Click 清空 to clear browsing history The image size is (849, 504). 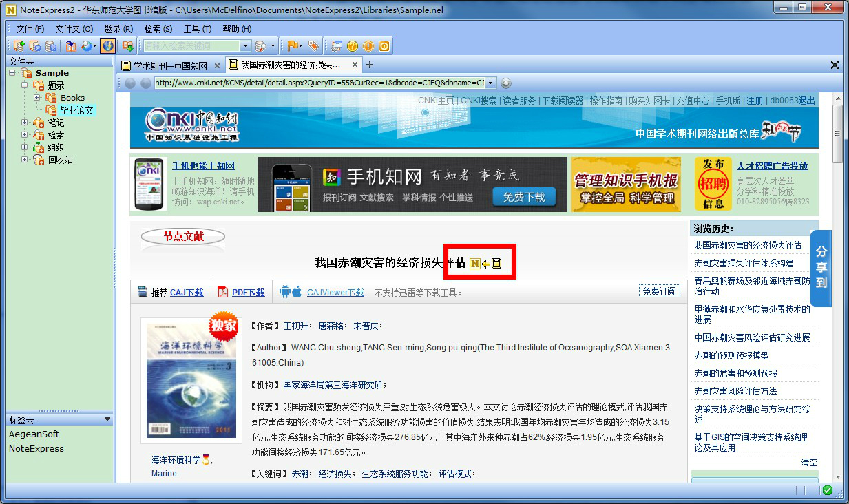[x=809, y=463]
